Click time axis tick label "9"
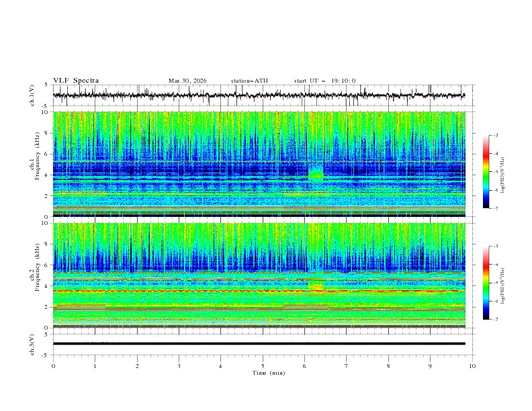This screenshot has width=532, height=411. [x=430, y=366]
